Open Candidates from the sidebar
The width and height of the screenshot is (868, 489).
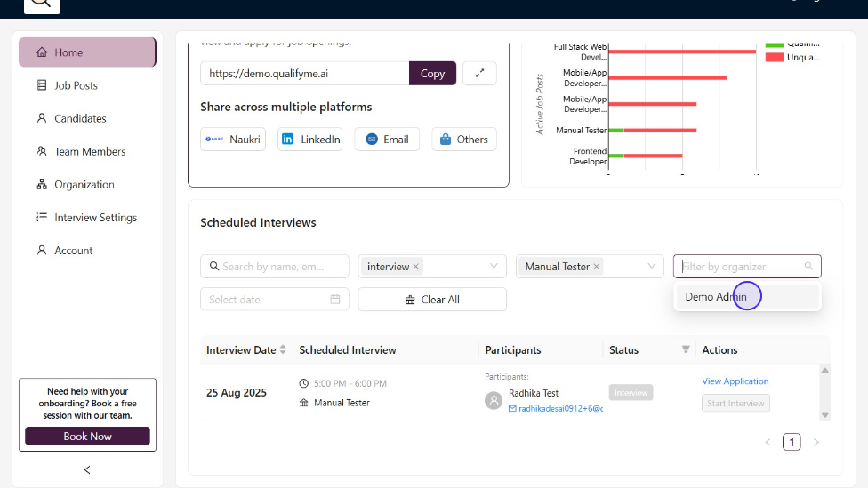click(80, 118)
